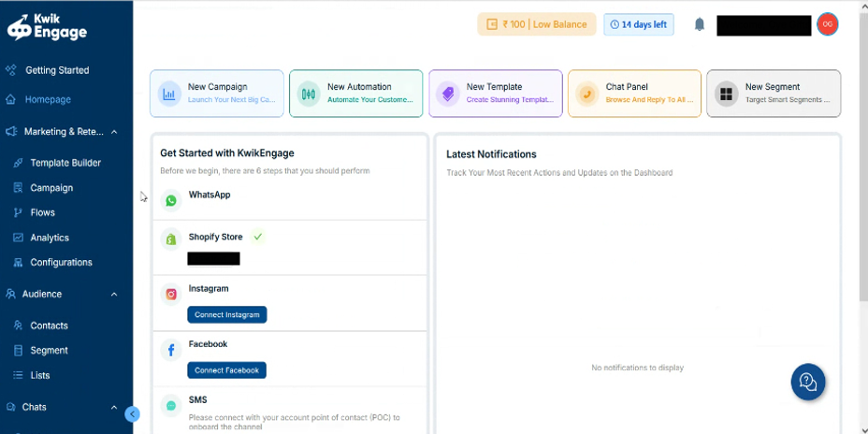This screenshot has height=434, width=868.
Task: Click the Marketing megaphone icon
Action: pyautogui.click(x=10, y=132)
